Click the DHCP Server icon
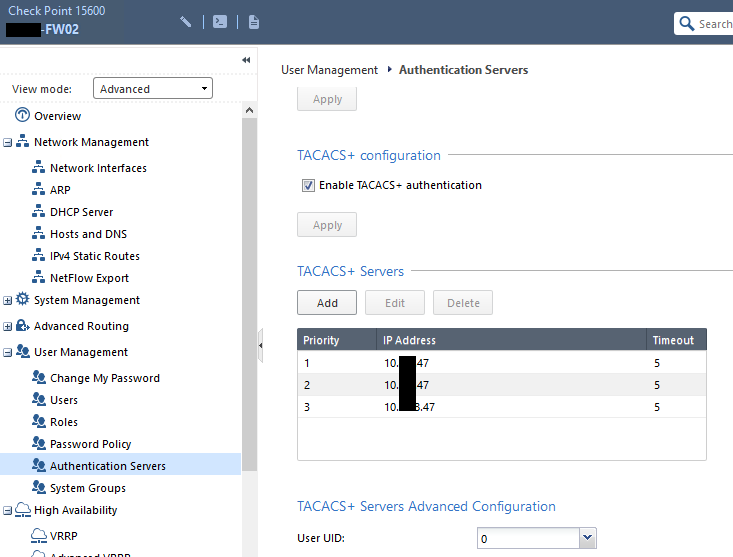This screenshot has width=733, height=557. 38,211
